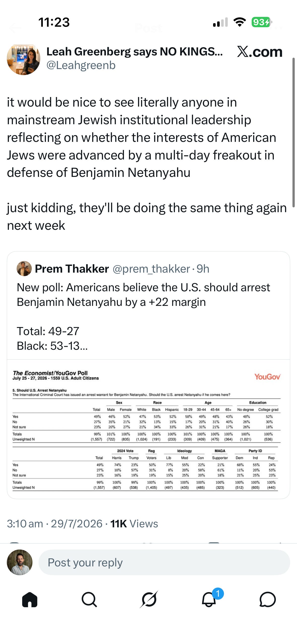
Task: Tap your own avatar beside reply box
Action: (x=20, y=562)
